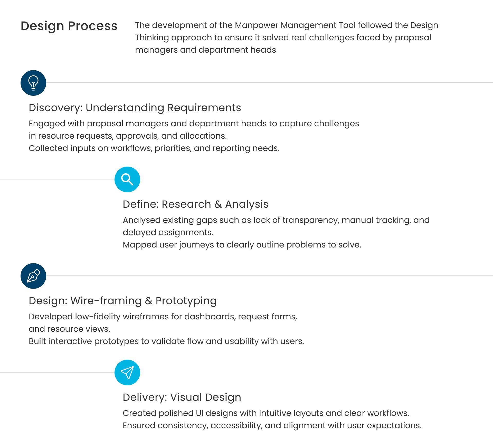Click the Delivery: Visual Design title

(x=182, y=397)
